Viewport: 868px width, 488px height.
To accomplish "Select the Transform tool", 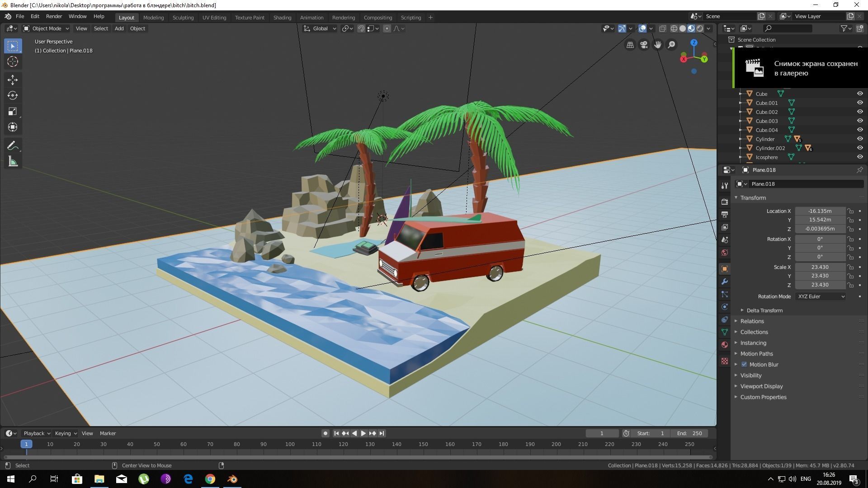I will 13,127.
